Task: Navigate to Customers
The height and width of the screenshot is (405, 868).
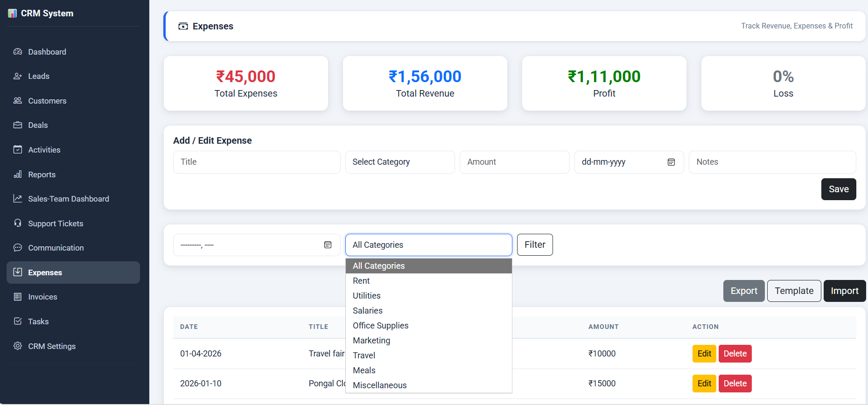Action: tap(73, 101)
